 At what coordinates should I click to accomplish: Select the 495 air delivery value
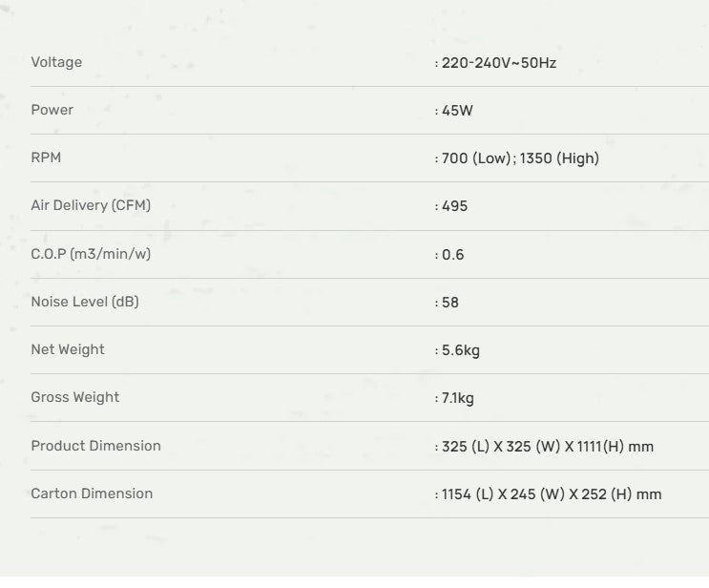click(454, 206)
